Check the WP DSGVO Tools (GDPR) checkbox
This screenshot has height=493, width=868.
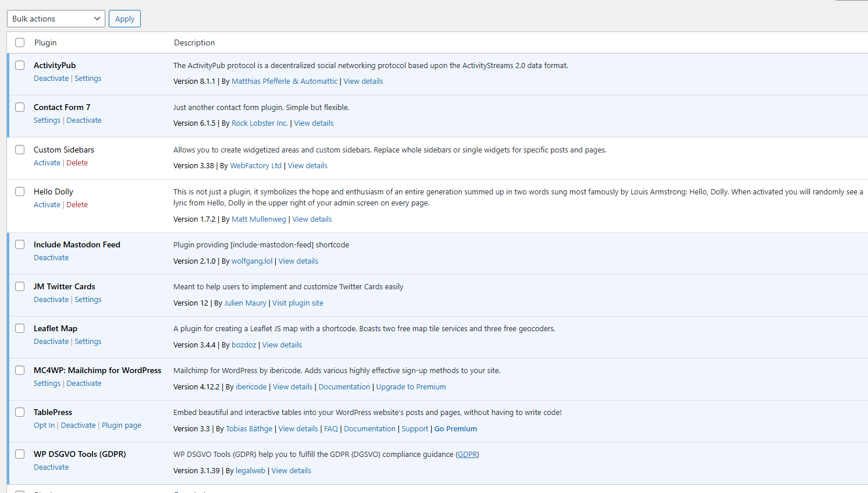(20, 454)
